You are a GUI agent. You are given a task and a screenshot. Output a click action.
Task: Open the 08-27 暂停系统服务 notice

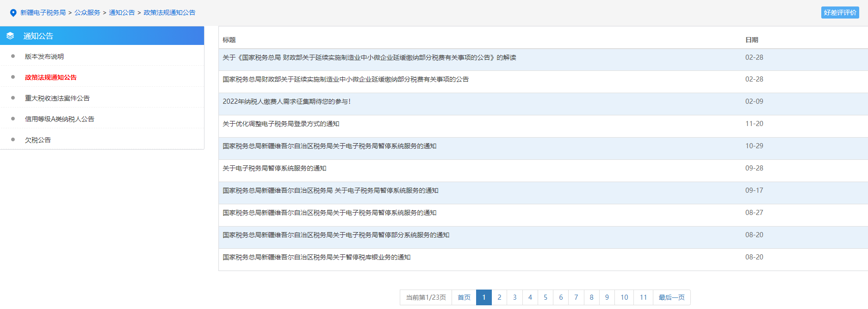pos(329,213)
